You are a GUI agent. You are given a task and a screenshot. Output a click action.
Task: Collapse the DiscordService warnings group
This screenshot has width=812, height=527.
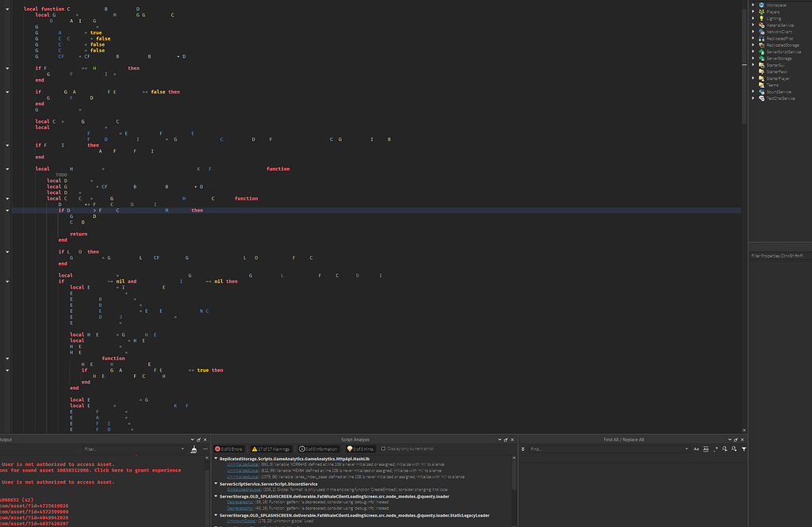tap(216, 483)
